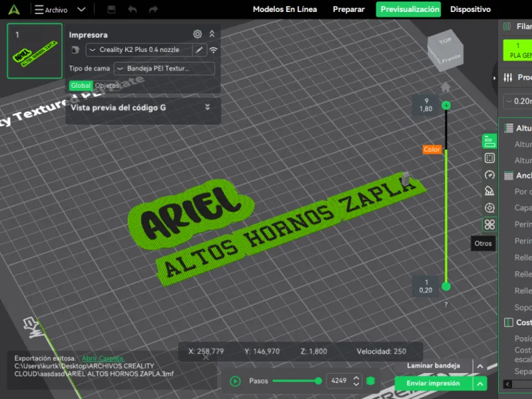
Task: Close the export success notification
Action: click(205, 357)
